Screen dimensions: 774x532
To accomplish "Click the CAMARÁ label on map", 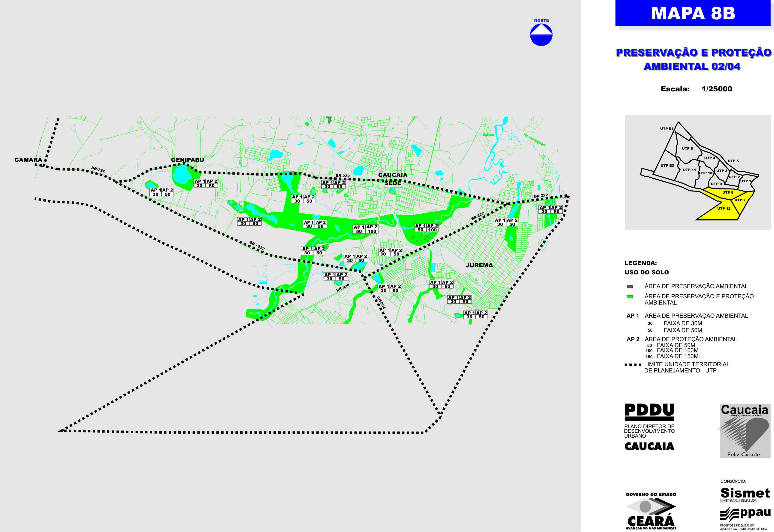I will pyautogui.click(x=28, y=160).
